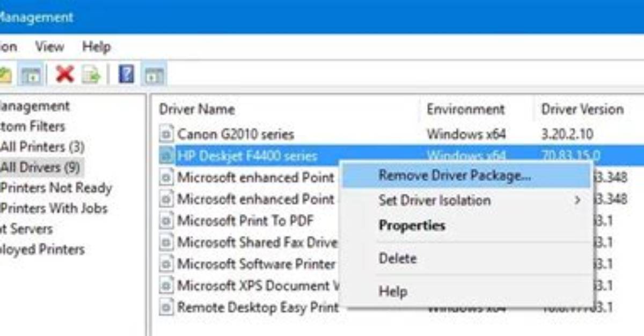Click the red X delete toolbar icon

coord(65,74)
